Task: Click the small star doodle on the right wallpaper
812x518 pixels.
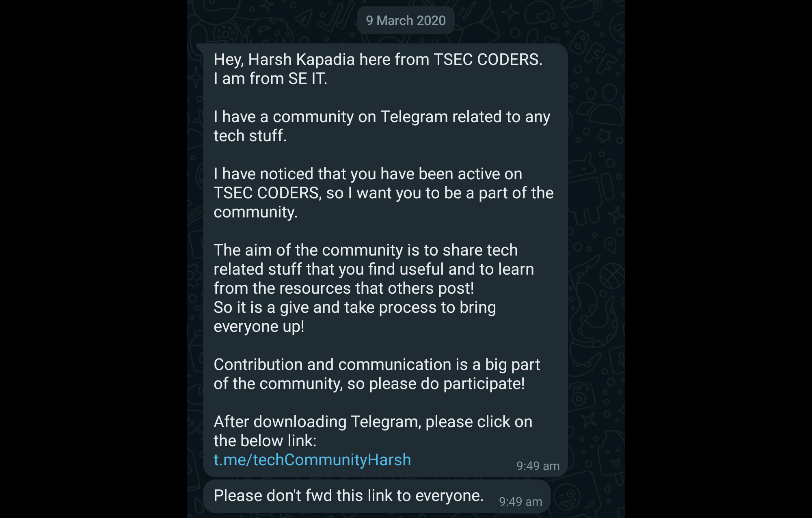Action: [x=603, y=135]
